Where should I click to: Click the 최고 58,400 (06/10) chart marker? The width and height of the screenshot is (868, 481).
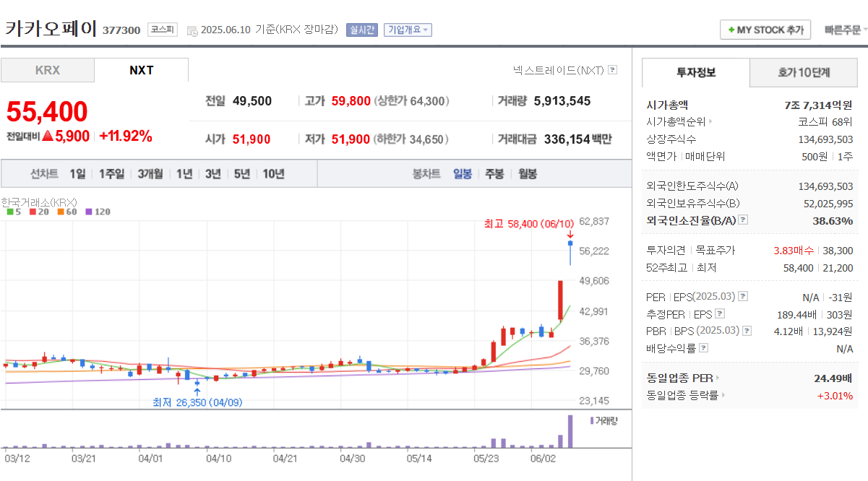(529, 224)
